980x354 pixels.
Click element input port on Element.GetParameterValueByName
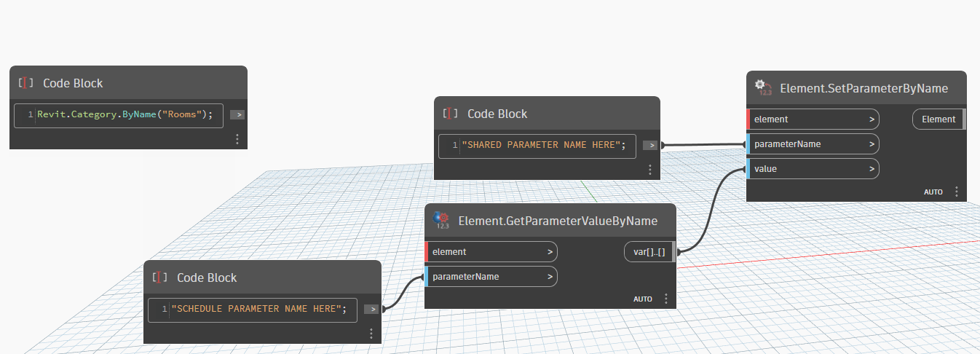pyautogui.click(x=491, y=251)
